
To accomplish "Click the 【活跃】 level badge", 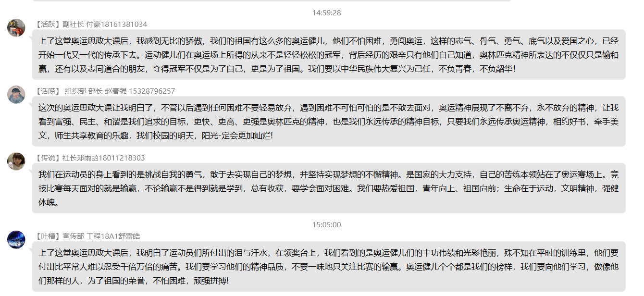I will [x=48, y=25].
